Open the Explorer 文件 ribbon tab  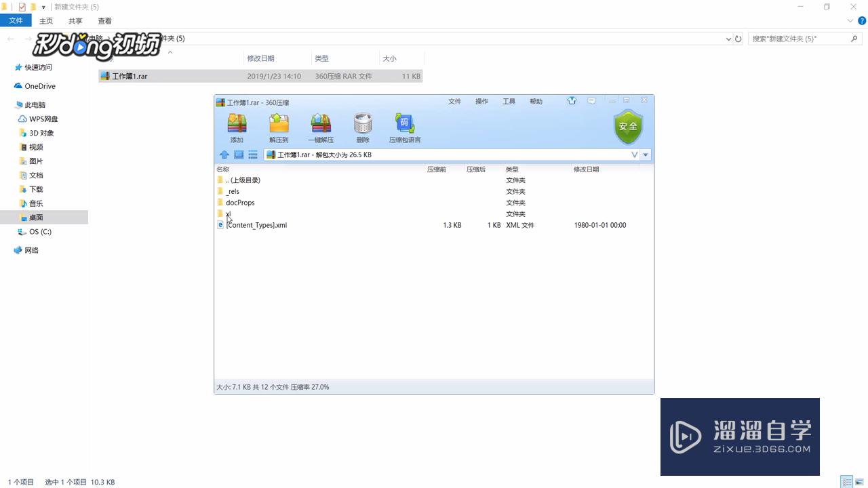(x=16, y=21)
